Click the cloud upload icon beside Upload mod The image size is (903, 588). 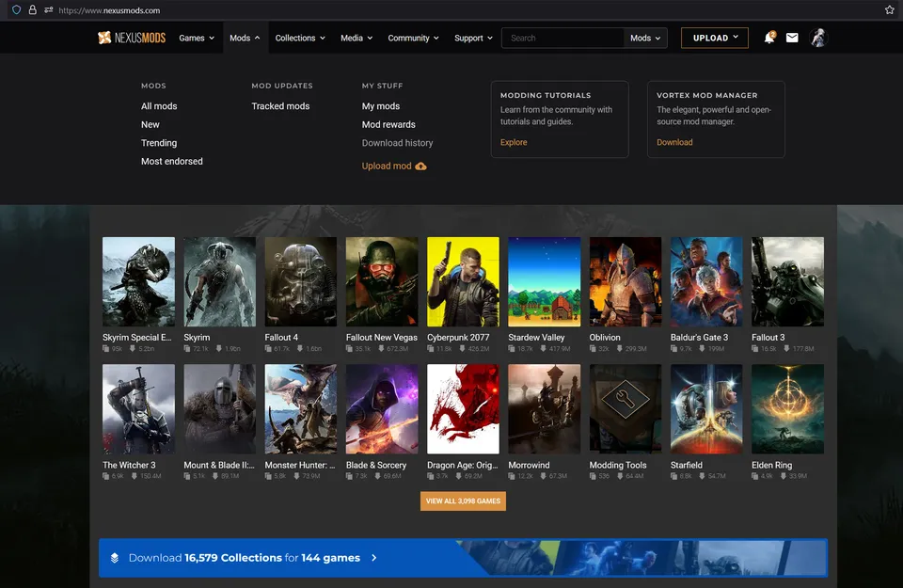tap(421, 167)
